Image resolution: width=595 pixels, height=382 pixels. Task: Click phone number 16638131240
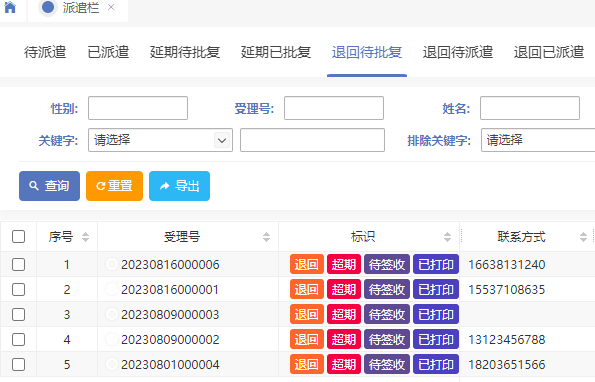pos(507,264)
